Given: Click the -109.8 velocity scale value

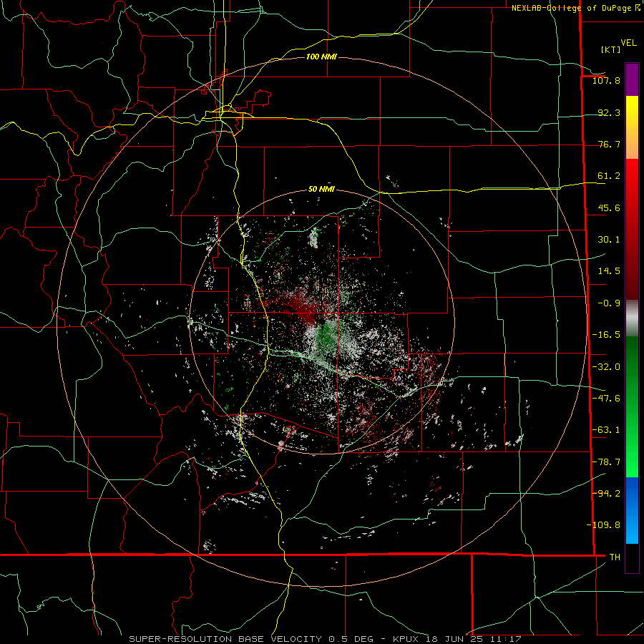Looking at the screenshot, I should (604, 525).
